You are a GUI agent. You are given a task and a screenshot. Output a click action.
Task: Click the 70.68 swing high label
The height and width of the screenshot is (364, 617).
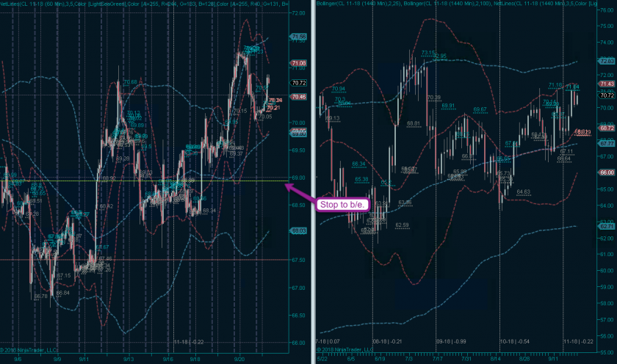[130, 82]
